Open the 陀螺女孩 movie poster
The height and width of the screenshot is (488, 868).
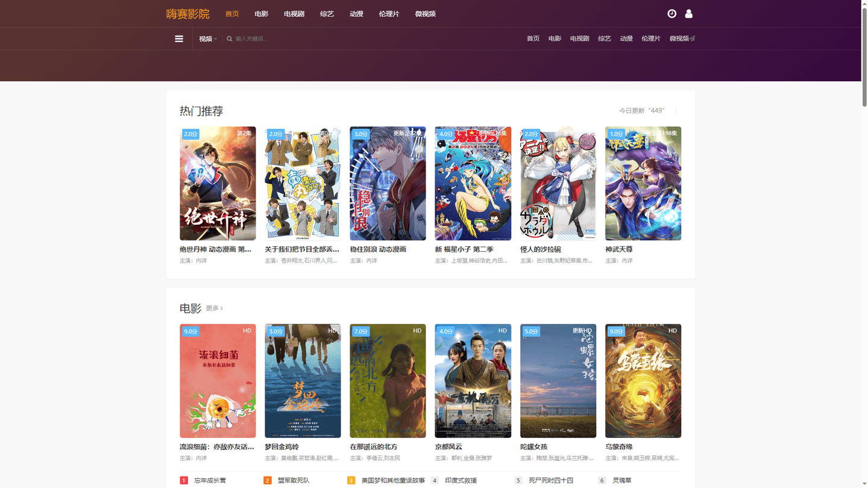pyautogui.click(x=558, y=381)
